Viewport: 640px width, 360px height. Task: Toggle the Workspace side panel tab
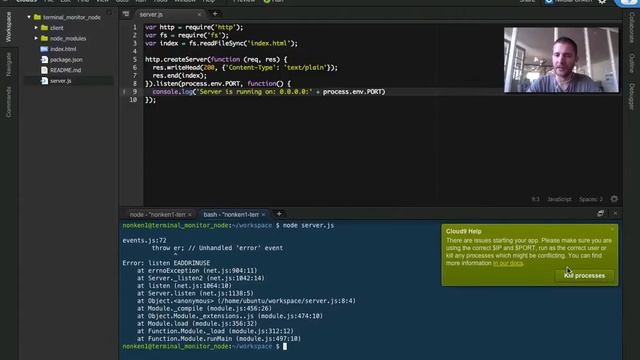[9, 27]
